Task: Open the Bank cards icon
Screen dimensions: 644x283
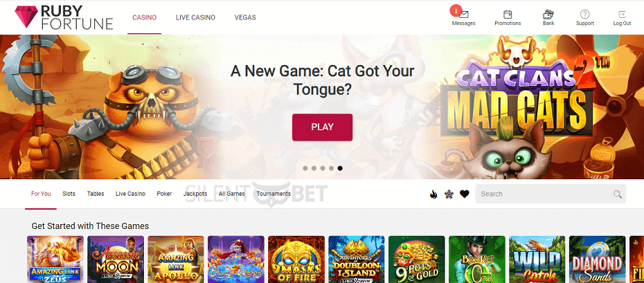Action: click(x=548, y=15)
